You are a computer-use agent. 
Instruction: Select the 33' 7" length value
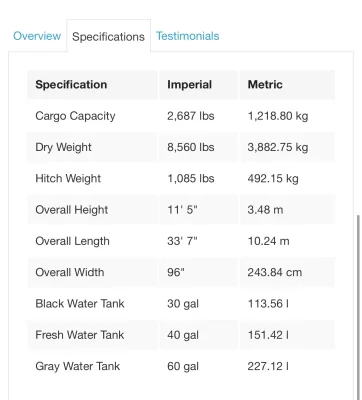pos(182,241)
